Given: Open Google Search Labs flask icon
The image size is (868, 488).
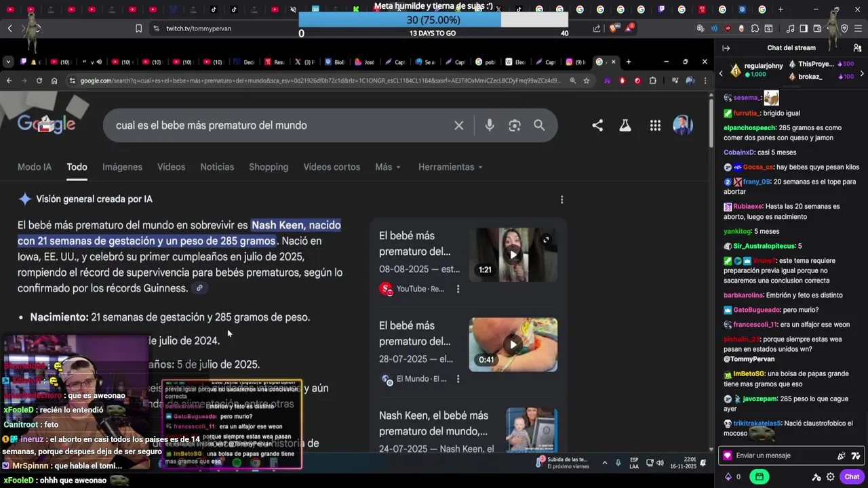Looking at the screenshot, I should tap(625, 125).
